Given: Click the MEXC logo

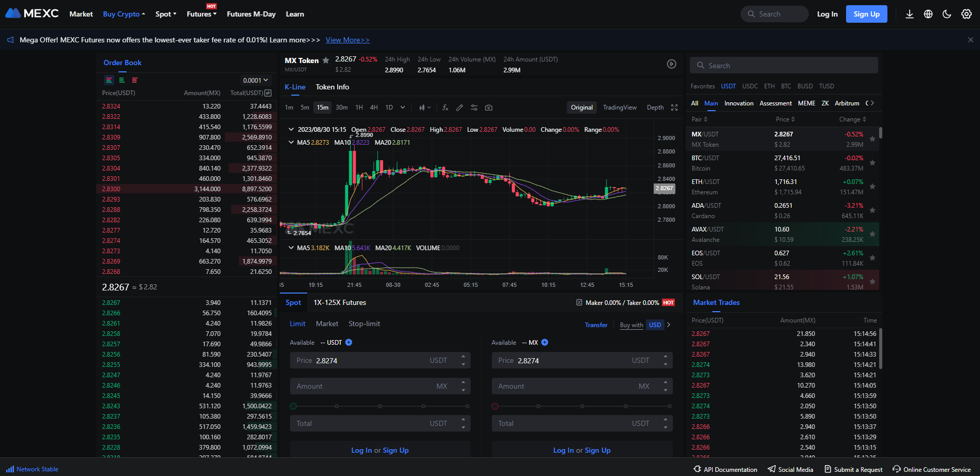Looking at the screenshot, I should pyautogui.click(x=32, y=13).
